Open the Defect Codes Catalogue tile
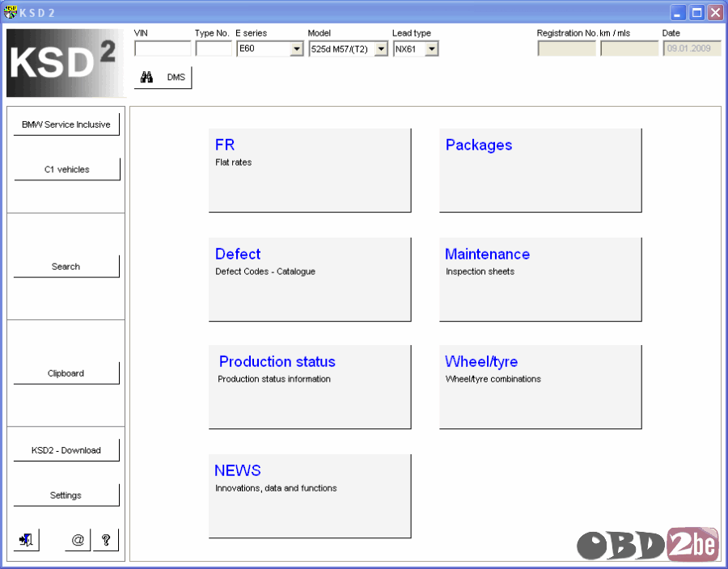The width and height of the screenshot is (728, 569). pos(310,279)
